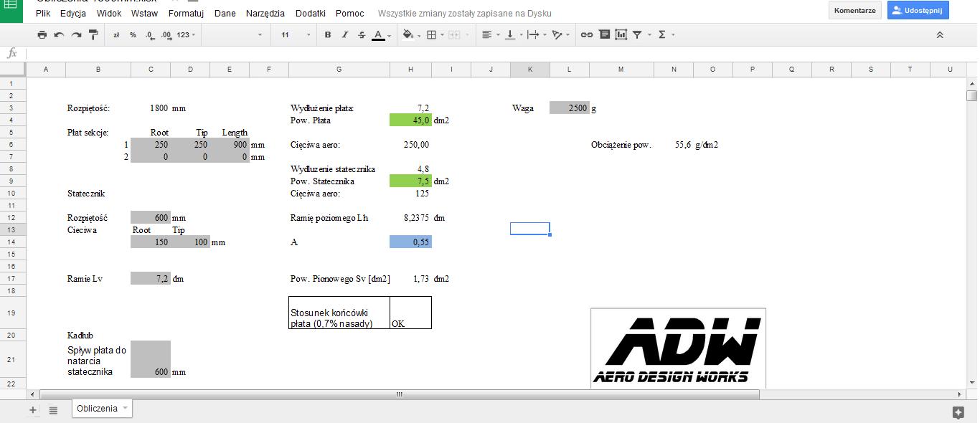Click the Udostępnij share button
Viewport: 980px width, 423px height.
(x=918, y=10)
